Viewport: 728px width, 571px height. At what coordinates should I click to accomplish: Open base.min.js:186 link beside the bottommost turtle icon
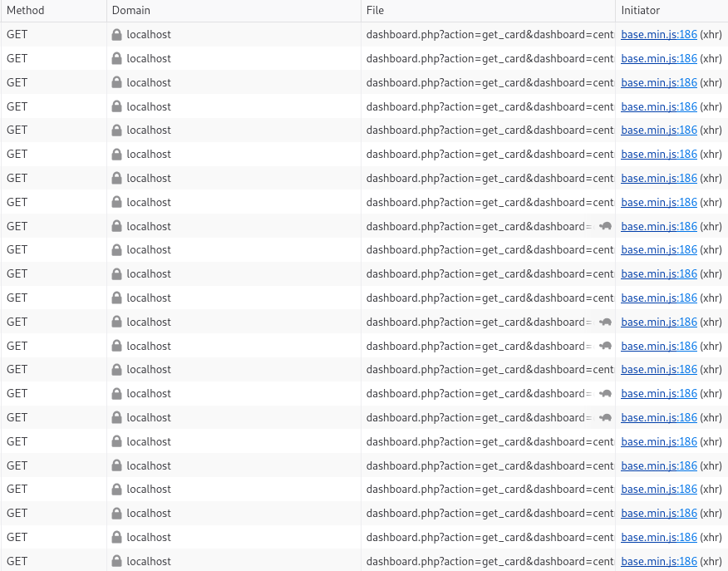[x=659, y=417]
